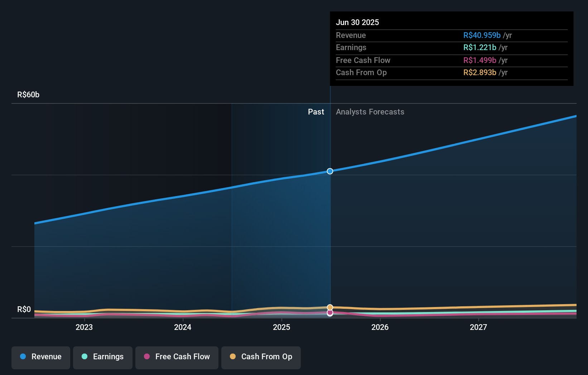Toggle the Earnings series in legend
Screen dimensions: 588x375
click(103, 357)
